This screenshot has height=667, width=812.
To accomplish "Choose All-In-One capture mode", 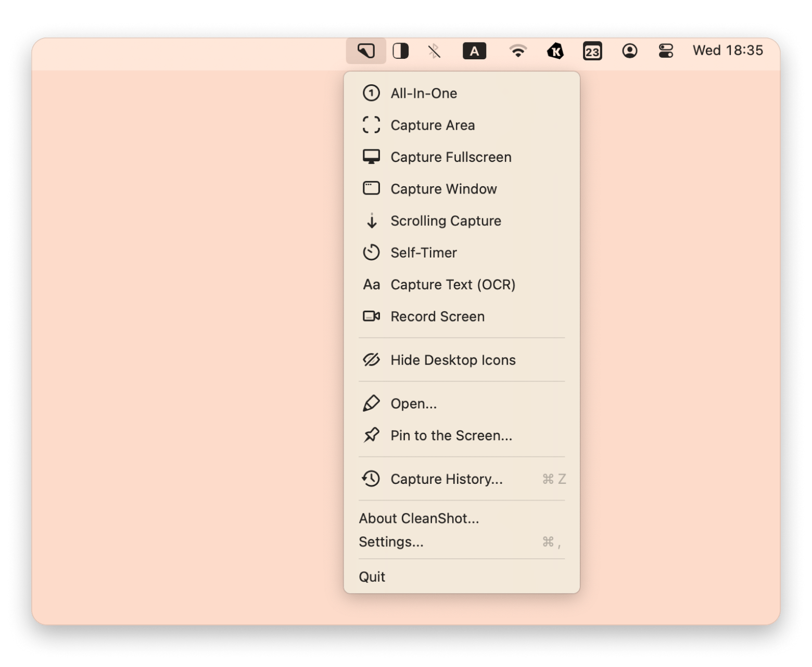I will pos(424,94).
